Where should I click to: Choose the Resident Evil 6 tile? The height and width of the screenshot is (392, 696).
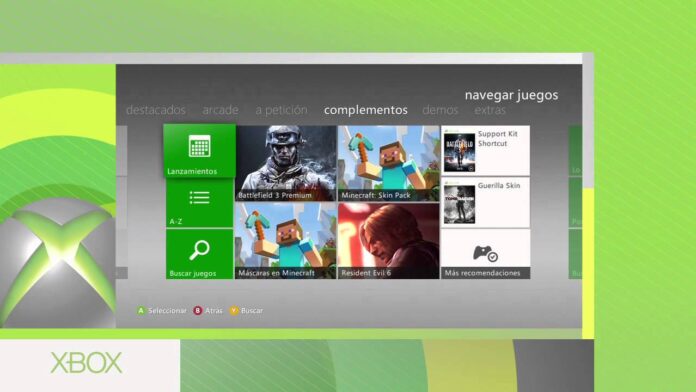pyautogui.click(x=388, y=241)
